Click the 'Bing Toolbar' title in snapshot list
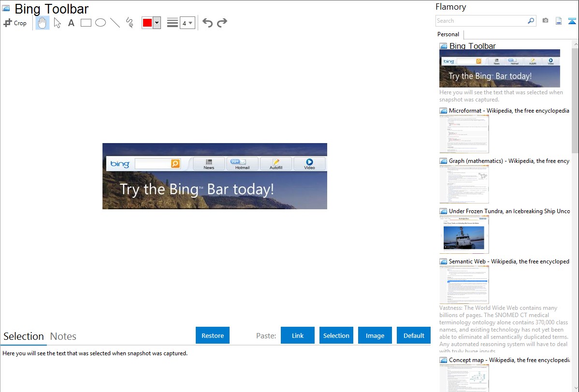Viewport: 579px width, 392px height. pyautogui.click(x=472, y=46)
